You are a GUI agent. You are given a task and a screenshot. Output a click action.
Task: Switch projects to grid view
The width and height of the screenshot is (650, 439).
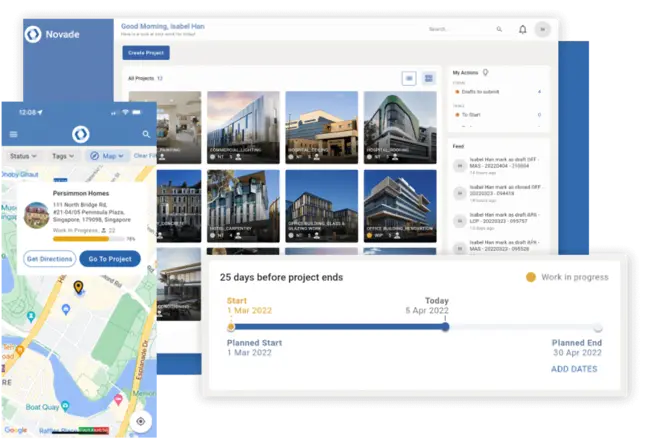click(429, 78)
